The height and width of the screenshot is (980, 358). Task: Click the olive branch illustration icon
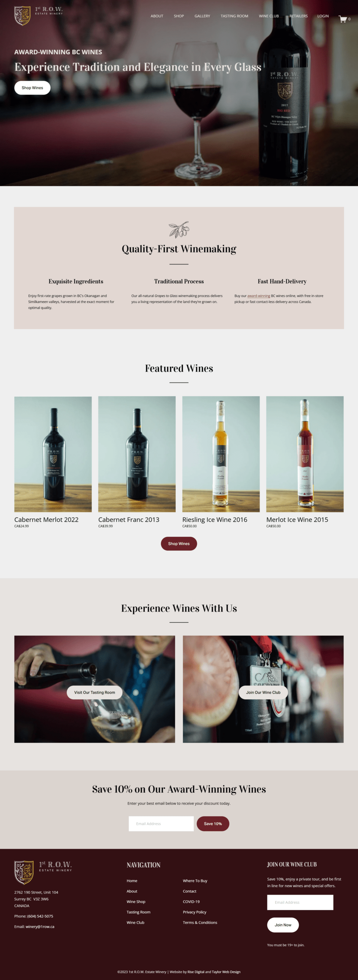[x=179, y=229]
